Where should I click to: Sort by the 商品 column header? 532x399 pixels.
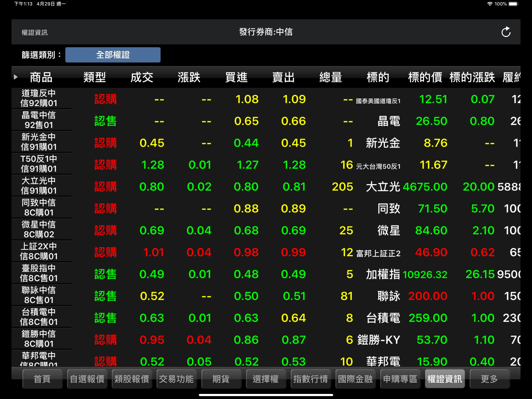point(41,77)
